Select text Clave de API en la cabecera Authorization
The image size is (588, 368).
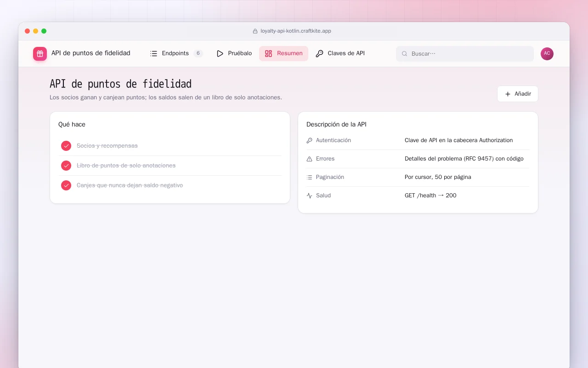458,140
